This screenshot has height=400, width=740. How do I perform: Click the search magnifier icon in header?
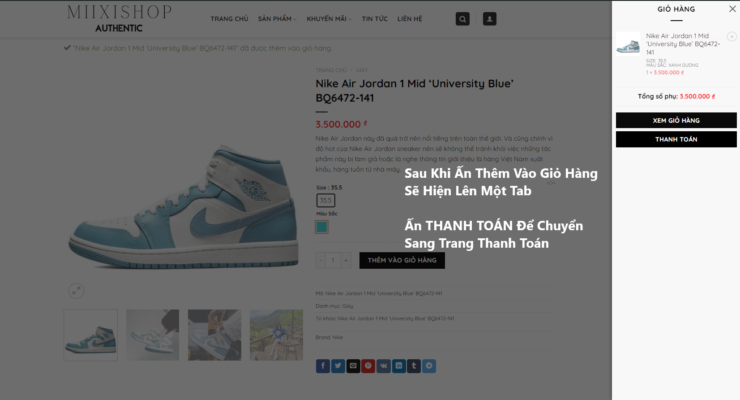click(x=462, y=19)
